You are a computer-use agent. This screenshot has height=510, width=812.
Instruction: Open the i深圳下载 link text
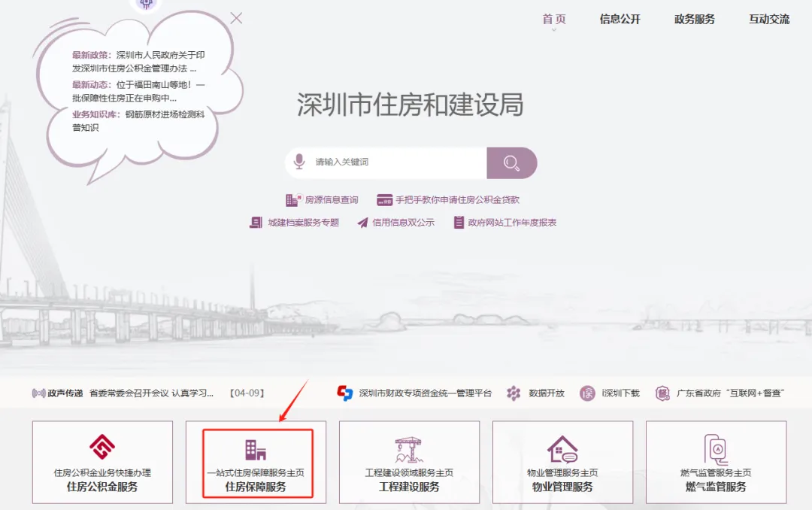tap(620, 393)
